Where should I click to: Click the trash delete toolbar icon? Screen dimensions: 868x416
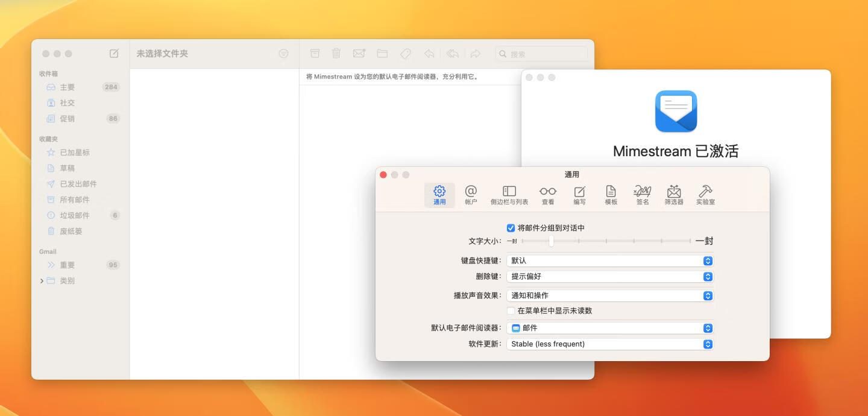tap(336, 54)
